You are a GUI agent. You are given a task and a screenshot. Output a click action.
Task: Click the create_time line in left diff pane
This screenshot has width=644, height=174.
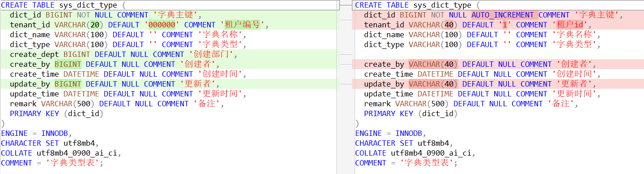pos(128,74)
